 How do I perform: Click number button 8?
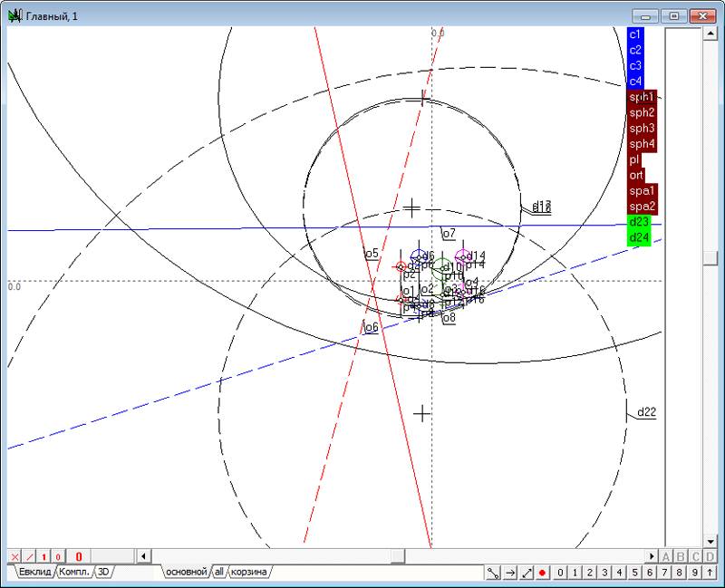[x=679, y=573]
